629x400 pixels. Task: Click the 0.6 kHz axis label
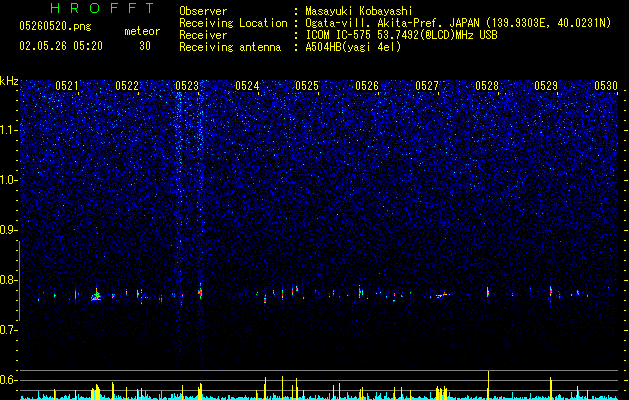(x=9, y=380)
